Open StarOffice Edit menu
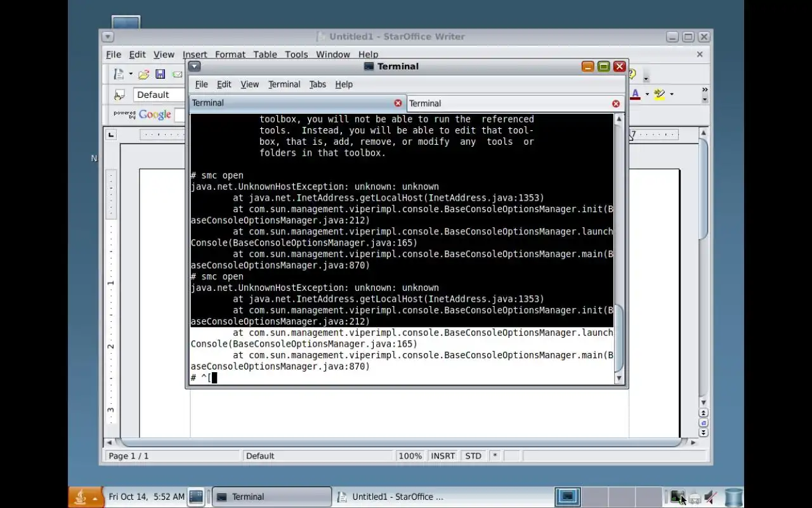812x508 pixels. click(x=138, y=55)
